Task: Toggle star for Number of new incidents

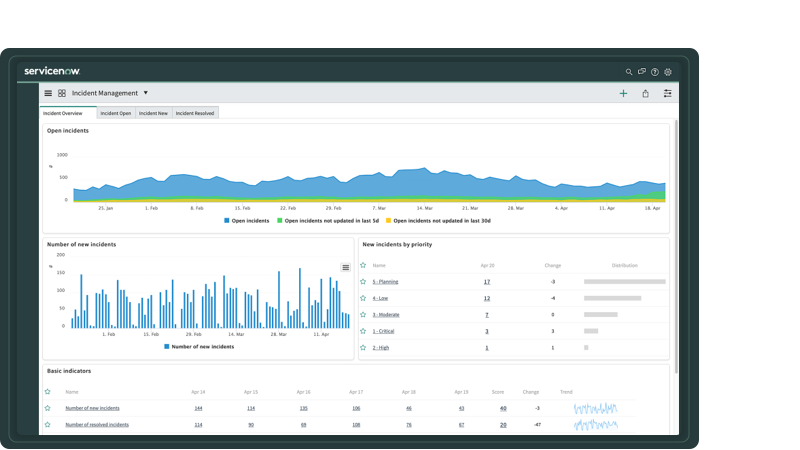Action: click(47, 408)
